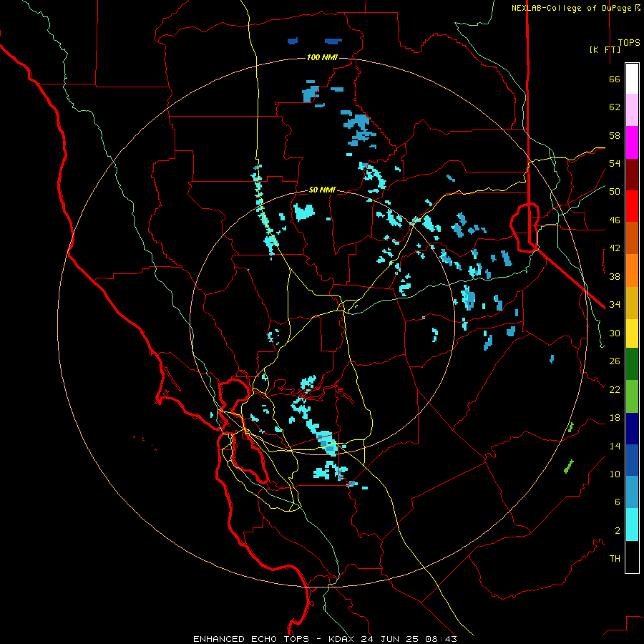This screenshot has height=644, width=644.
Task: Click the legend value "2"
Action: pos(618,531)
